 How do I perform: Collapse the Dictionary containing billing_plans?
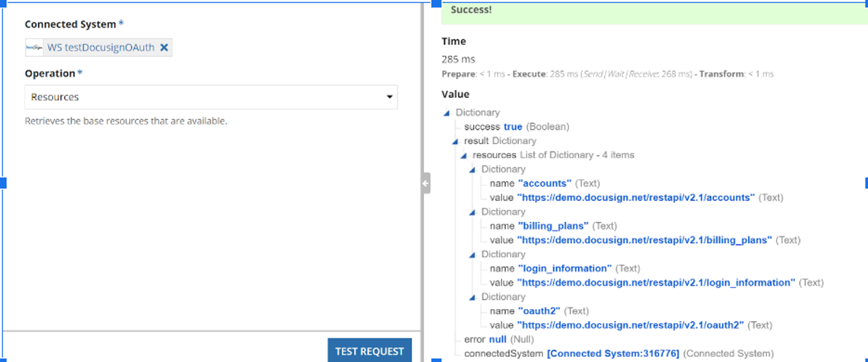(472, 212)
